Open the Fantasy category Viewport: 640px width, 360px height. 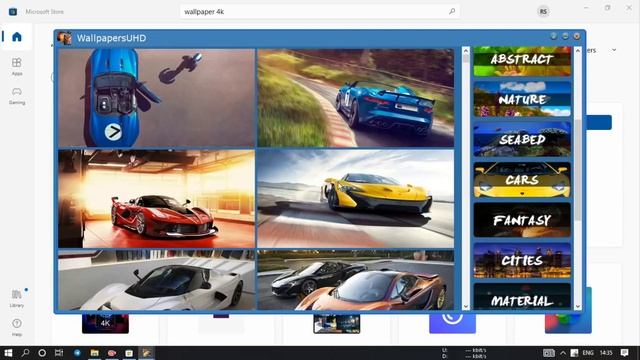522,220
